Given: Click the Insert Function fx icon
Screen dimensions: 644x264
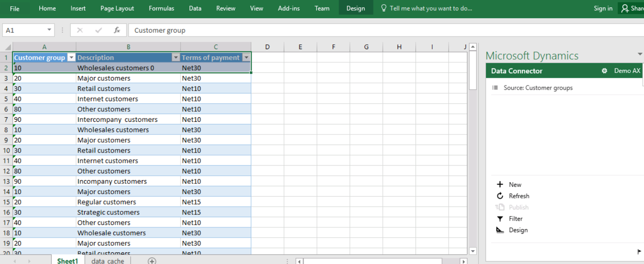Looking at the screenshot, I should point(117,30).
